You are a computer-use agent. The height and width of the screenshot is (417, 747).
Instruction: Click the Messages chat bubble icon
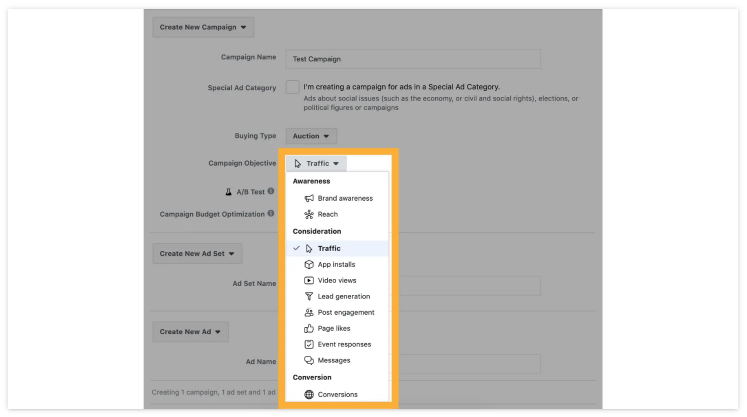309,360
